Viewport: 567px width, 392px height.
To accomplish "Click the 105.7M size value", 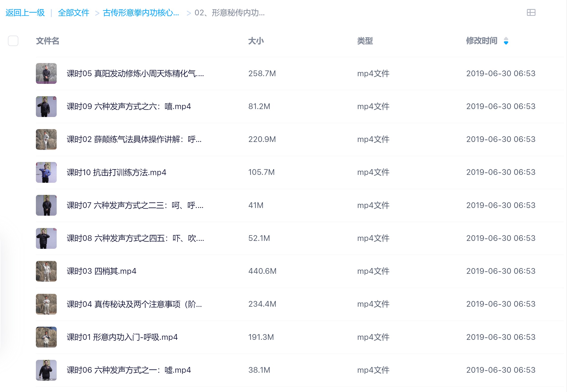I will pos(261,172).
